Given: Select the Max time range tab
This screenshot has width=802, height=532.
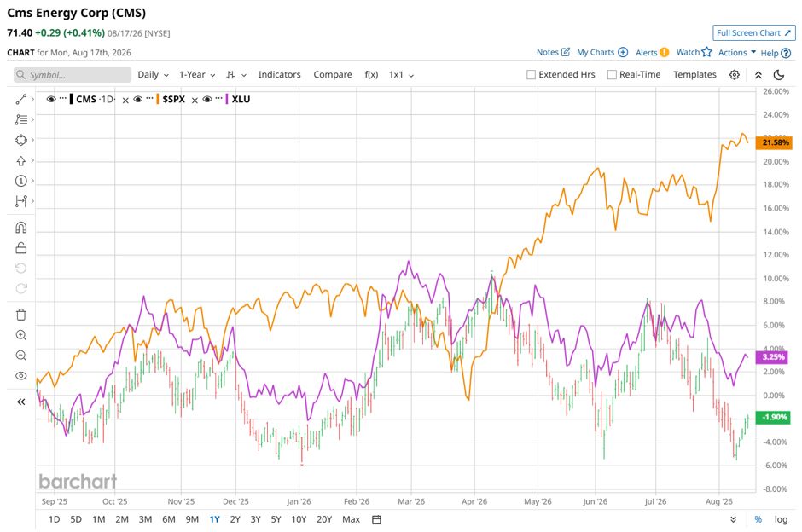Looking at the screenshot, I should pyautogui.click(x=351, y=519).
